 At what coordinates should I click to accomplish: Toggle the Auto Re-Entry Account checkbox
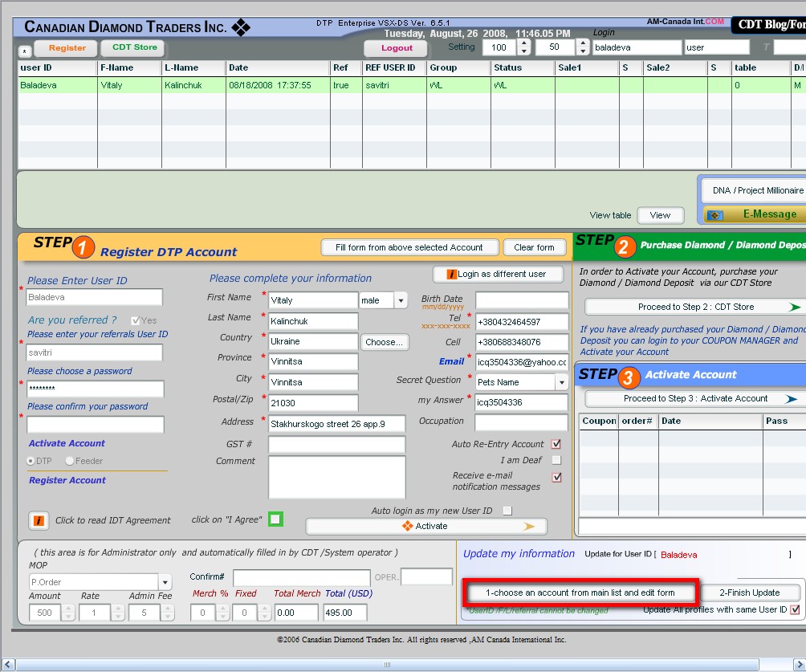(556, 444)
